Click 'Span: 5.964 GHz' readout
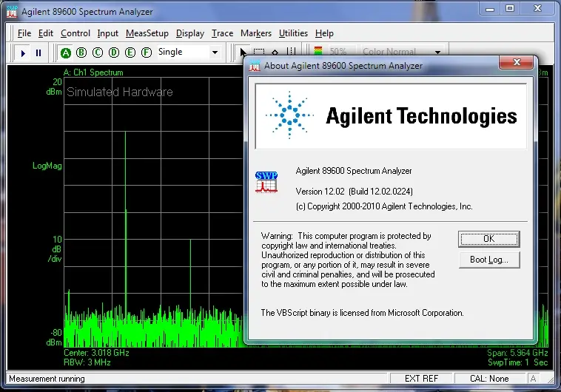This screenshot has width=561, height=392. [x=517, y=353]
